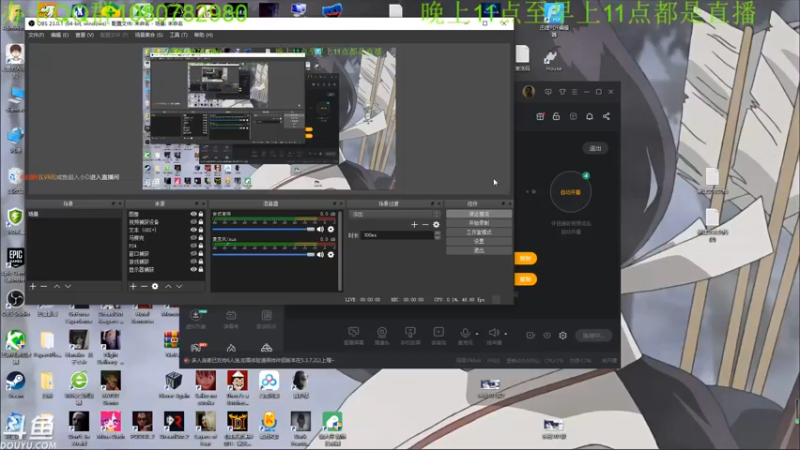
Task: Click the 自动开播 circular button in Douyu companion
Action: pyautogui.click(x=570, y=192)
